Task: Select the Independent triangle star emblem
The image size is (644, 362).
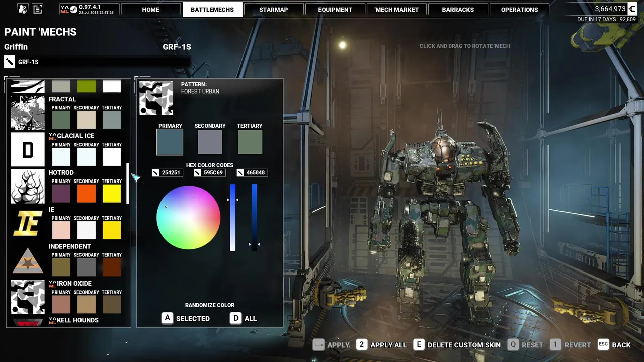Action: tap(28, 260)
